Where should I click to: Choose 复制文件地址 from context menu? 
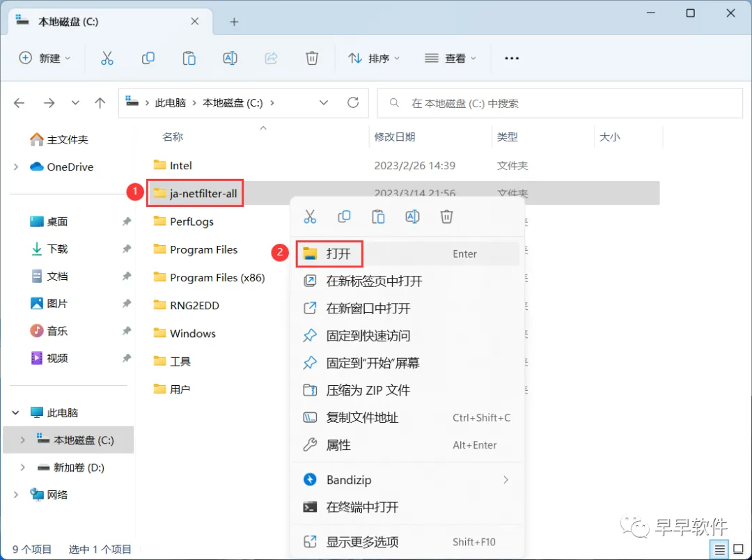click(x=407, y=418)
